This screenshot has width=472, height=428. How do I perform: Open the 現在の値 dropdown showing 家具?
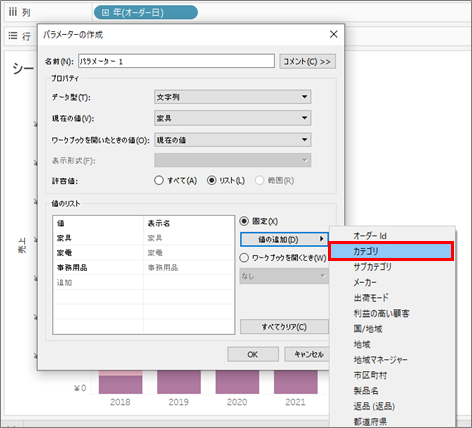pyautogui.click(x=233, y=118)
